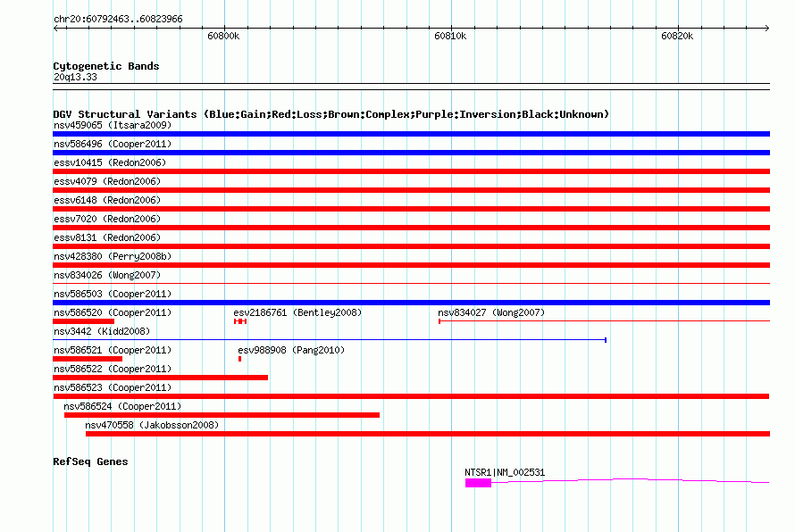
Task: Click the RefSeq Genes track title
Action: point(90,462)
